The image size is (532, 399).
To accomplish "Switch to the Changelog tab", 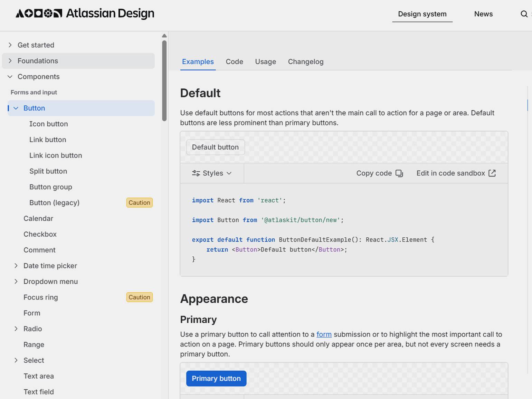I will (x=306, y=61).
